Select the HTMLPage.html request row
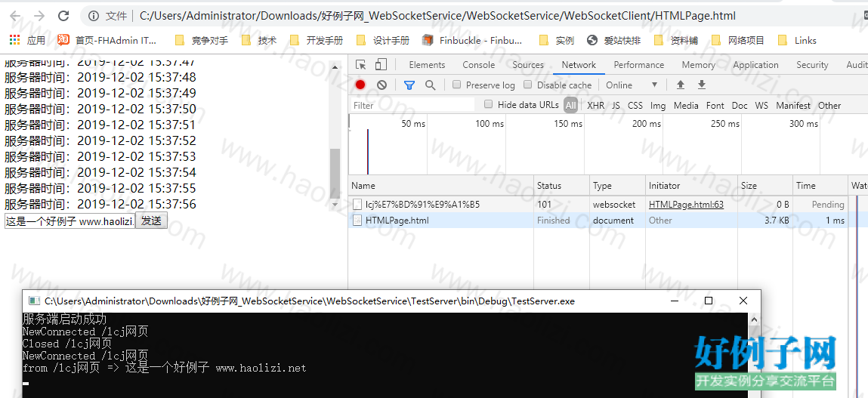 tap(598, 221)
